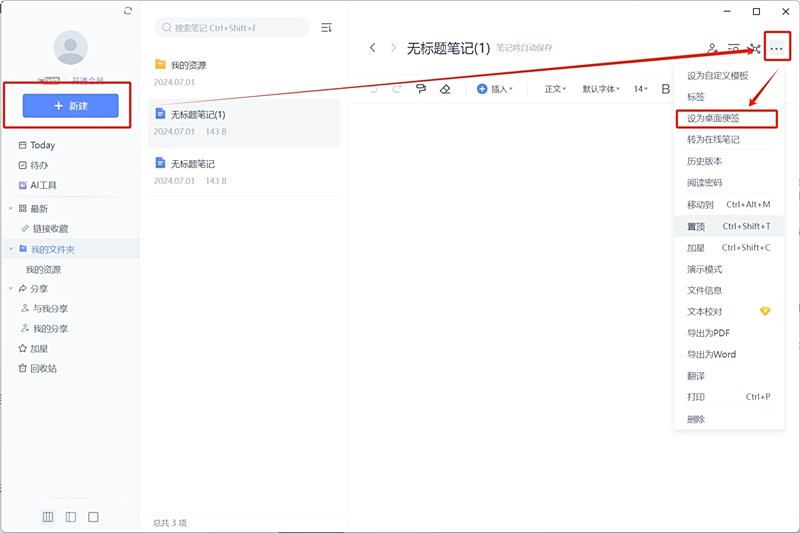
Task: Choose 加星 Ctrl+Shift+C from the more menu
Action: (729, 248)
